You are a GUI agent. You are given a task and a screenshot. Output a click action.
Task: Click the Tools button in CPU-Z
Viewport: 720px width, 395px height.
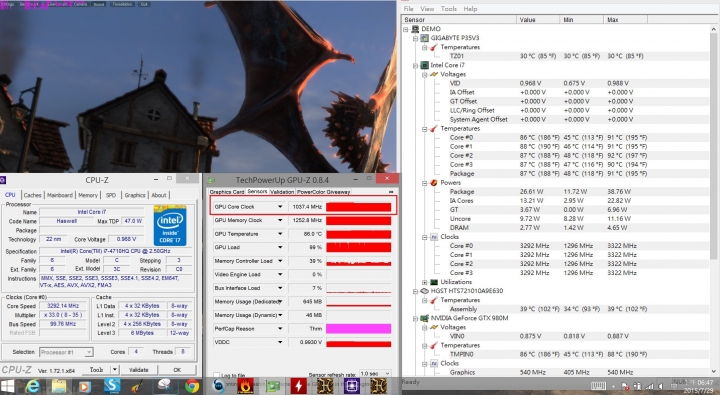(x=96, y=369)
